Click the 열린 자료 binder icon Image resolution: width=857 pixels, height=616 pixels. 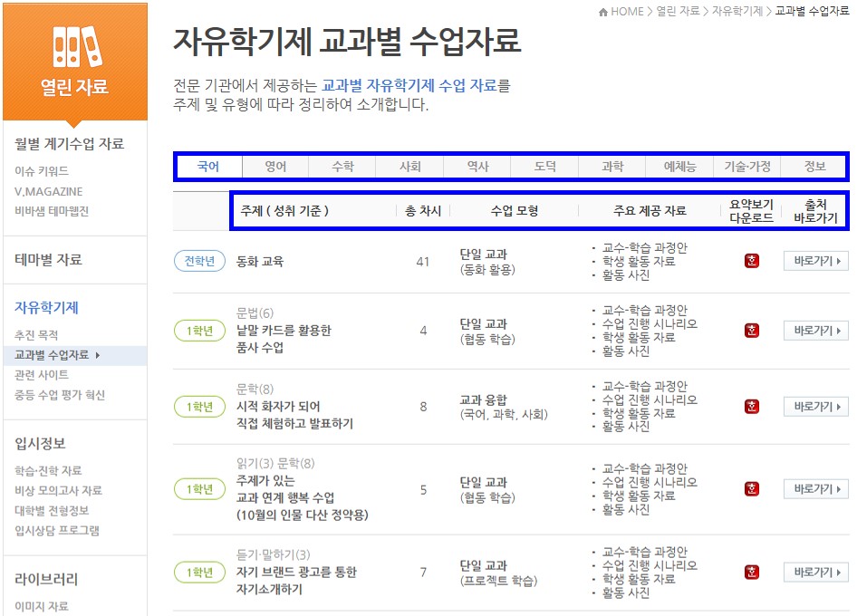click(77, 46)
